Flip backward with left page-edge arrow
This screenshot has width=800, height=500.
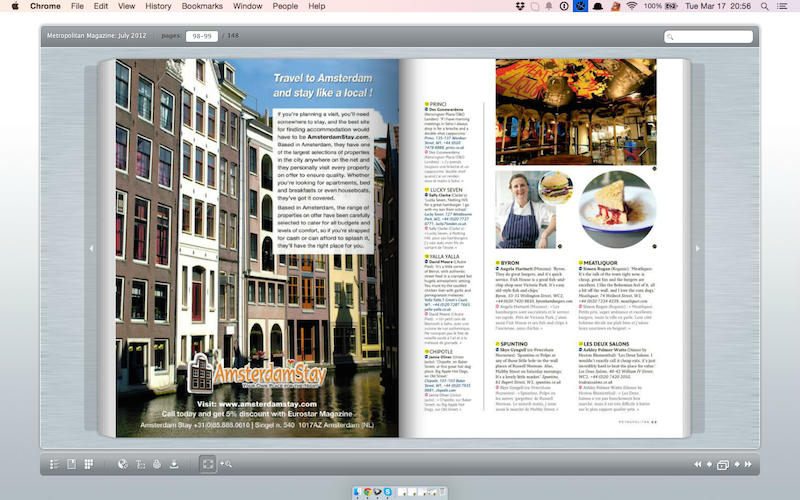click(x=91, y=248)
